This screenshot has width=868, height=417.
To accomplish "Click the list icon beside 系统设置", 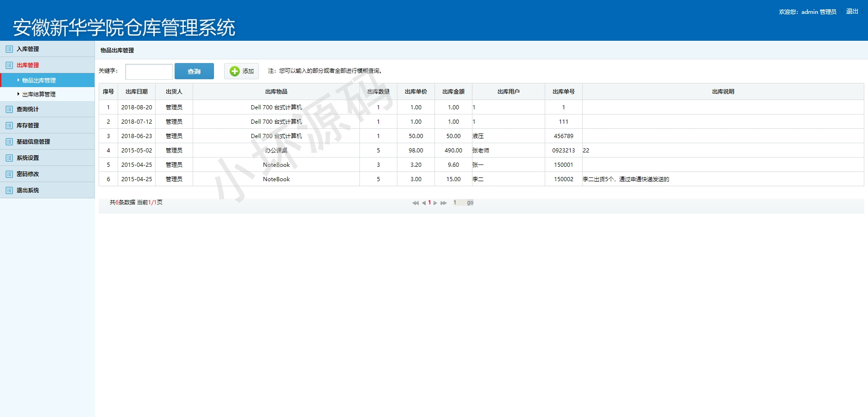I will 9,158.
